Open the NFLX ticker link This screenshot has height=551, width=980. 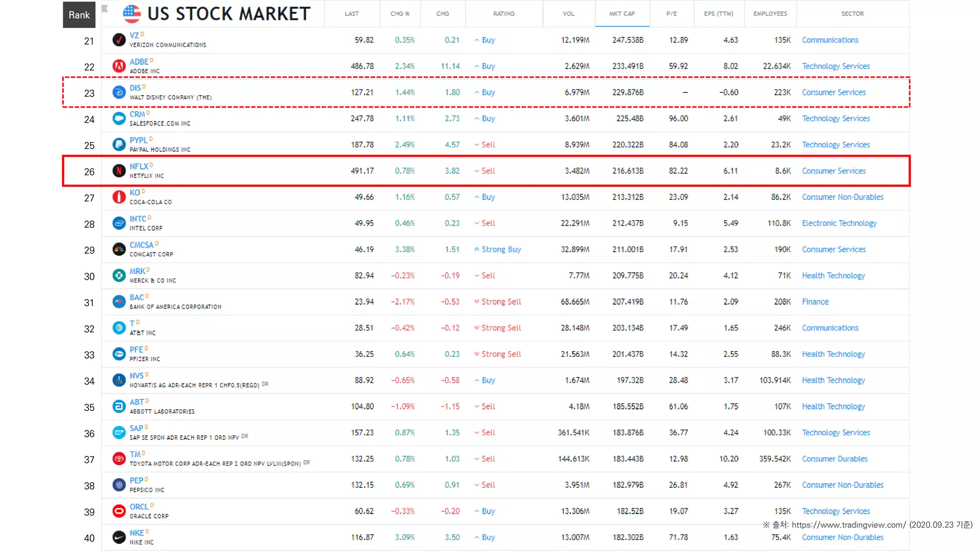pyautogui.click(x=139, y=166)
